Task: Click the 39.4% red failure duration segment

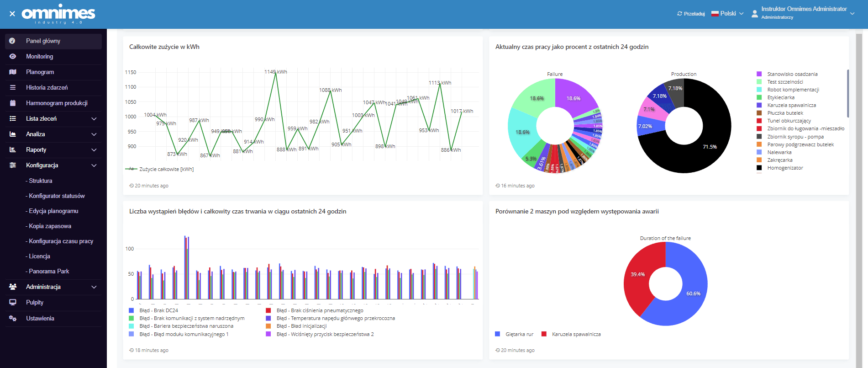Action: [637, 274]
